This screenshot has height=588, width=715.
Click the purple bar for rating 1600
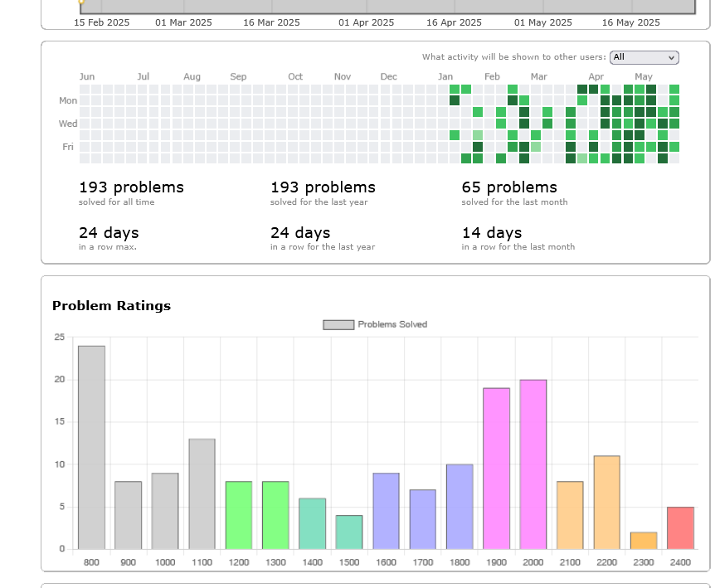pos(387,511)
